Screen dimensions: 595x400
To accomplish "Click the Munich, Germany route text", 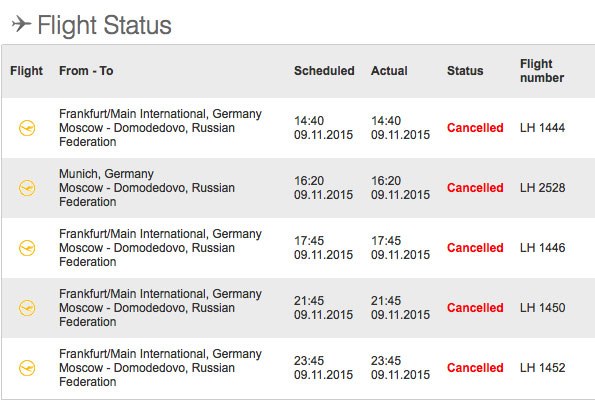I will coord(106,174).
